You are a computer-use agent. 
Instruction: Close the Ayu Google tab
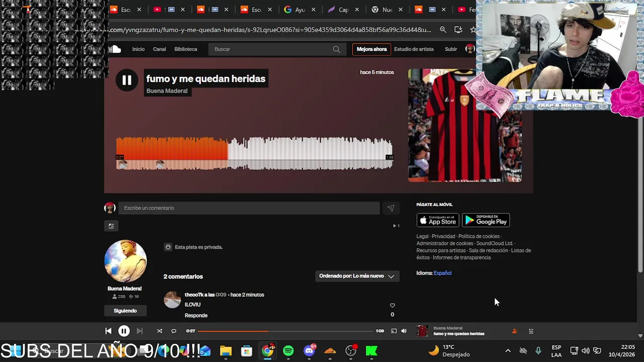pos(314,10)
